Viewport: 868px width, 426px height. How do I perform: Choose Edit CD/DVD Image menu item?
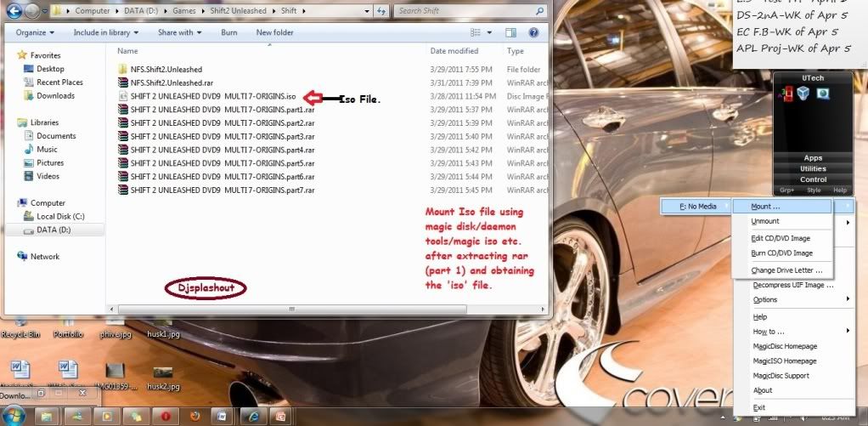point(781,238)
